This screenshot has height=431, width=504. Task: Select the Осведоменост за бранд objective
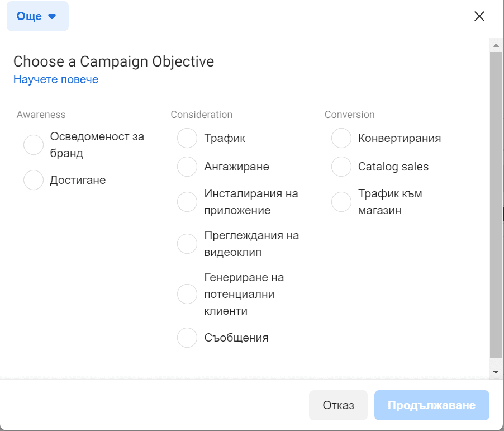(34, 144)
